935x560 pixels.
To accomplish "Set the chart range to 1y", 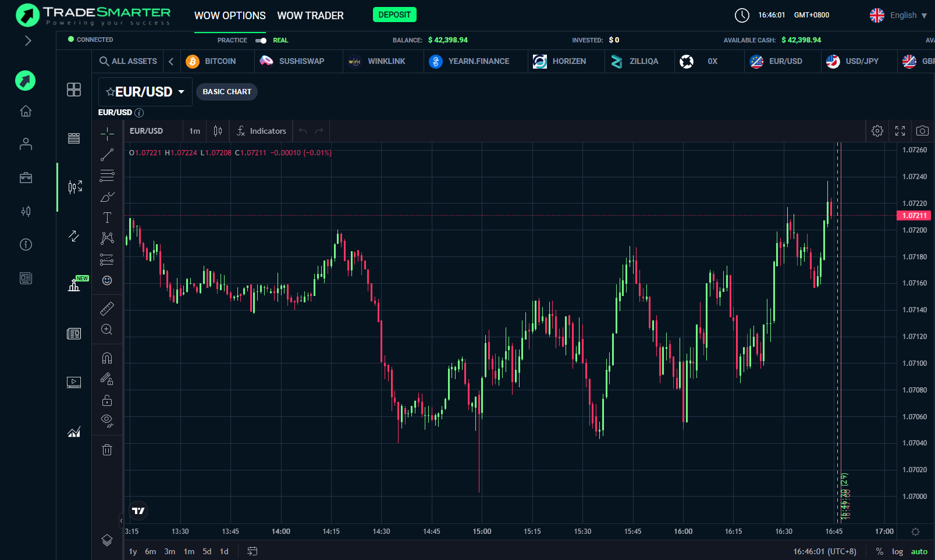I will 133,551.
